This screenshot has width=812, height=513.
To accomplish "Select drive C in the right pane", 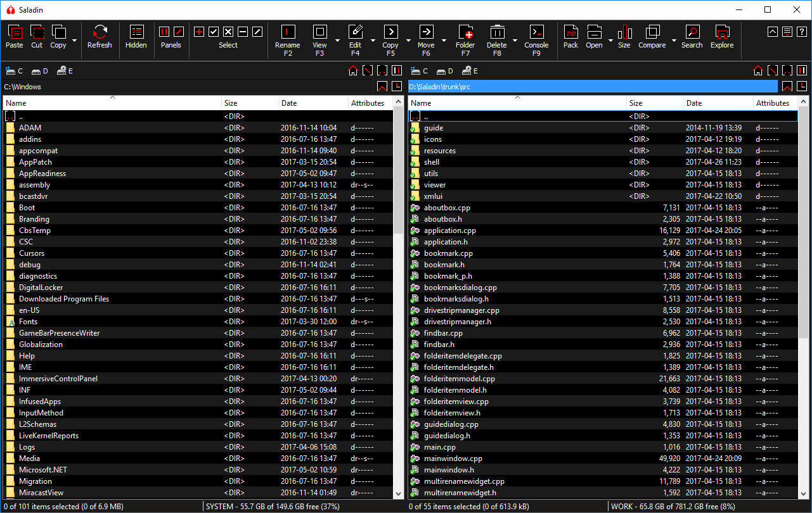I will click(419, 71).
